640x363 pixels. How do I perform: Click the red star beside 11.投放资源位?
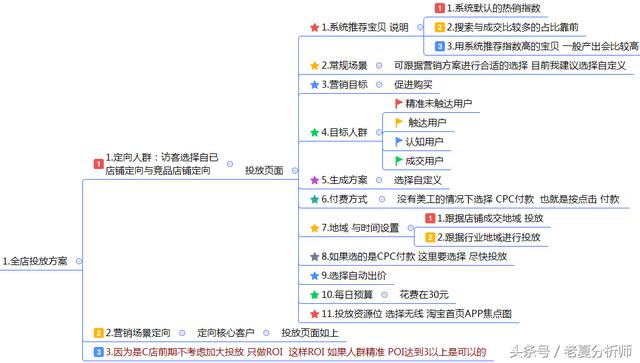tap(314, 314)
